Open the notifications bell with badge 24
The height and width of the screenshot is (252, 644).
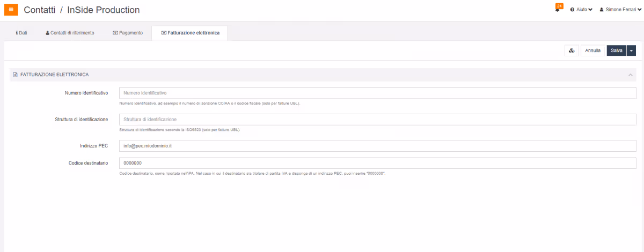click(x=558, y=9)
